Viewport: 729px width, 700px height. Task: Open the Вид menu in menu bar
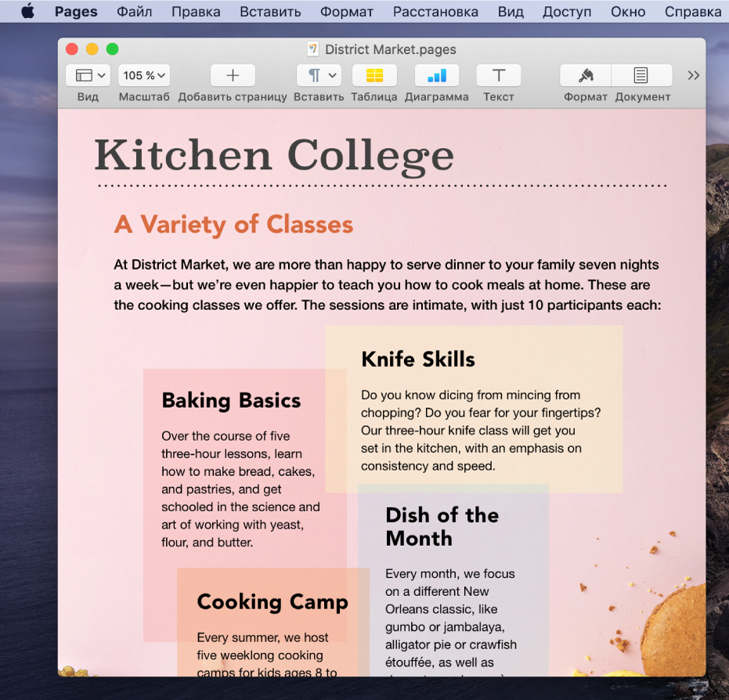[511, 12]
